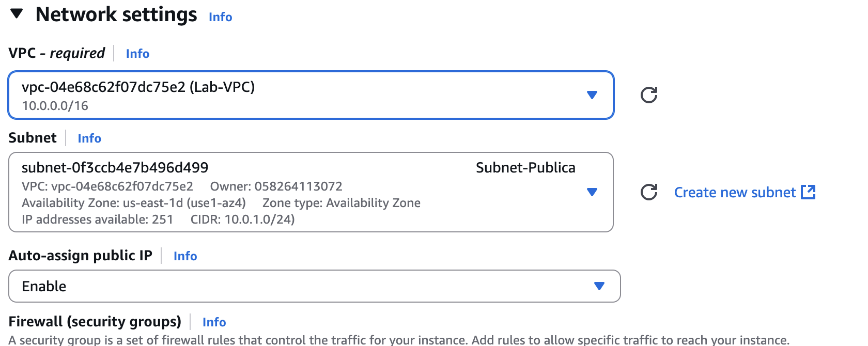Click the blue caret in Subnet field
This screenshot has height=346, width=868.
592,192
